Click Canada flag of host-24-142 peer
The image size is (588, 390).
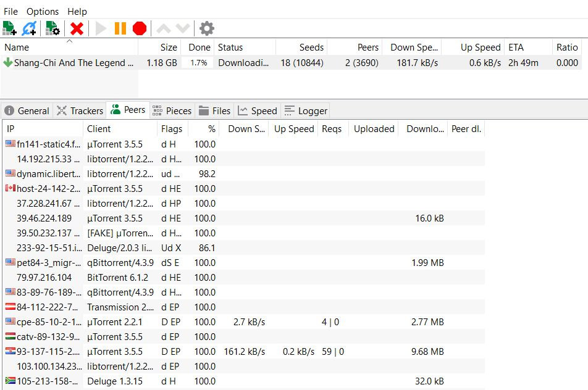10,188
